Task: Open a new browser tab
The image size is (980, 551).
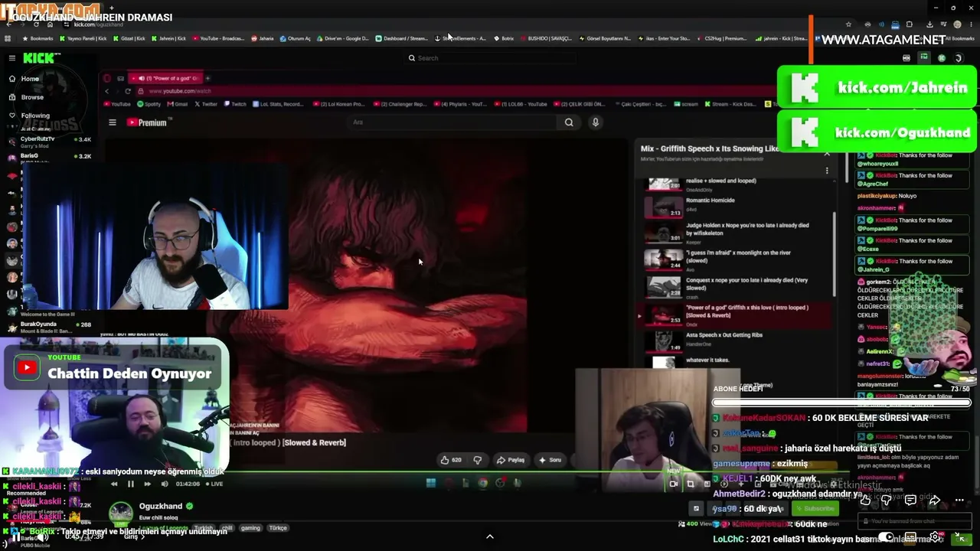Action: (111, 8)
